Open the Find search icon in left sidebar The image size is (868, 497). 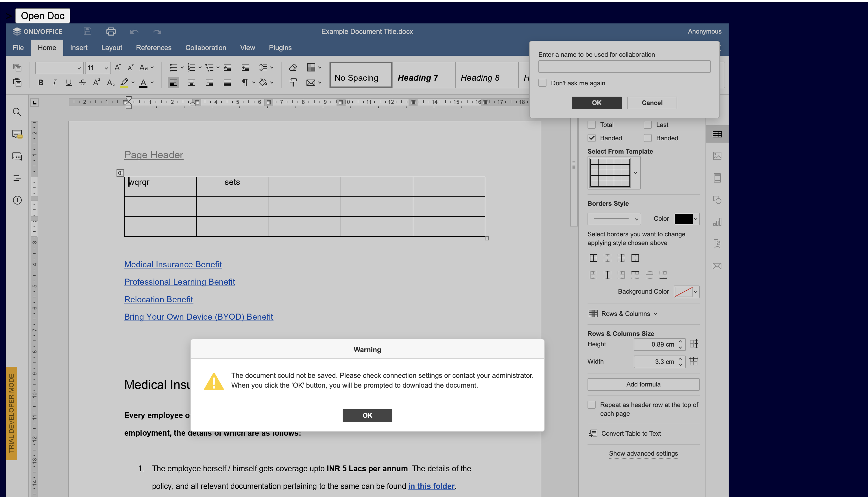(17, 112)
